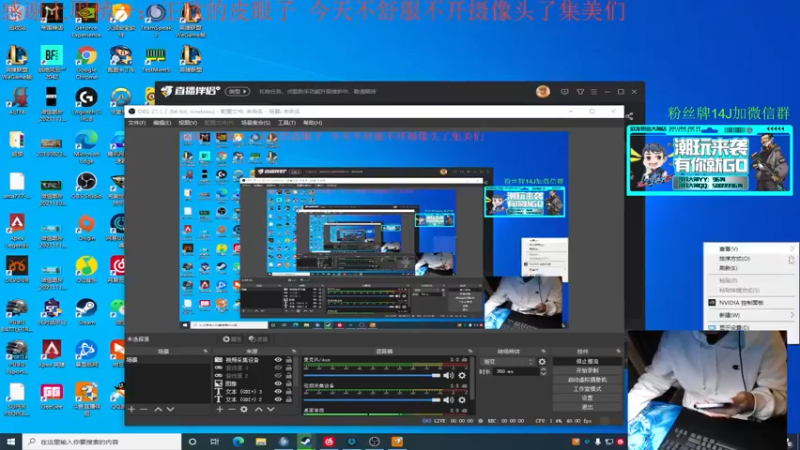The width and height of the screenshot is (800, 450).
Task: Open Windows Start menu
Action: 11,441
